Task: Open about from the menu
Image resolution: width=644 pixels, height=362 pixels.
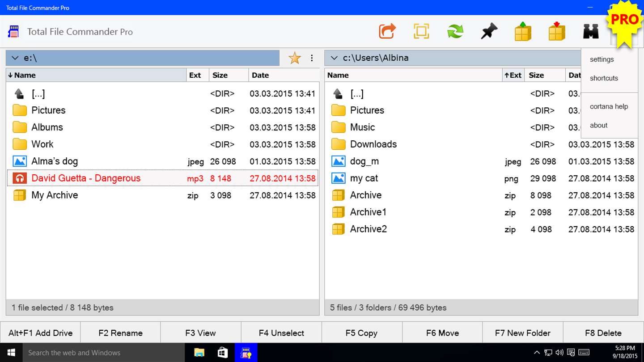Action: [598, 125]
